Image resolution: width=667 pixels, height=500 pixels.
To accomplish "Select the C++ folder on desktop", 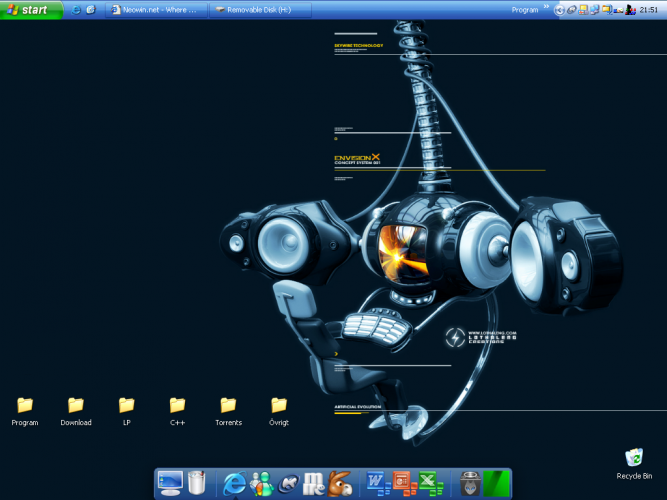I will [x=177, y=406].
